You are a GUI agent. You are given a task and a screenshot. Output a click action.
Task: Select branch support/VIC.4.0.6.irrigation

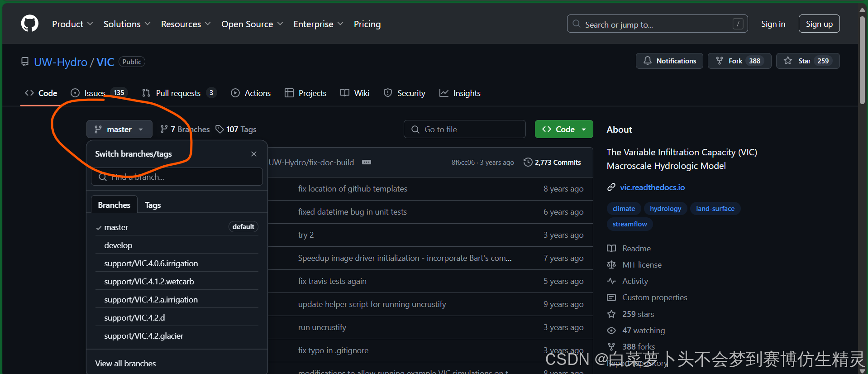click(x=177, y=263)
